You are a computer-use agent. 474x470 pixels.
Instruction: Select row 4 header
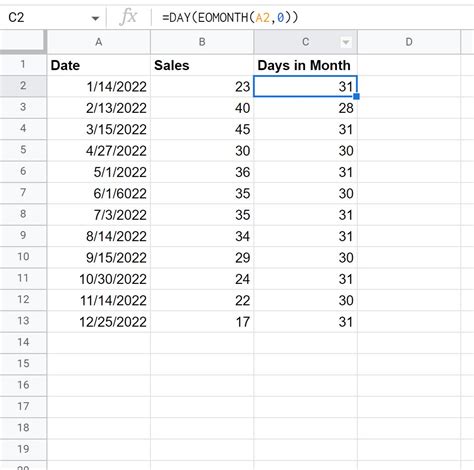(23, 129)
